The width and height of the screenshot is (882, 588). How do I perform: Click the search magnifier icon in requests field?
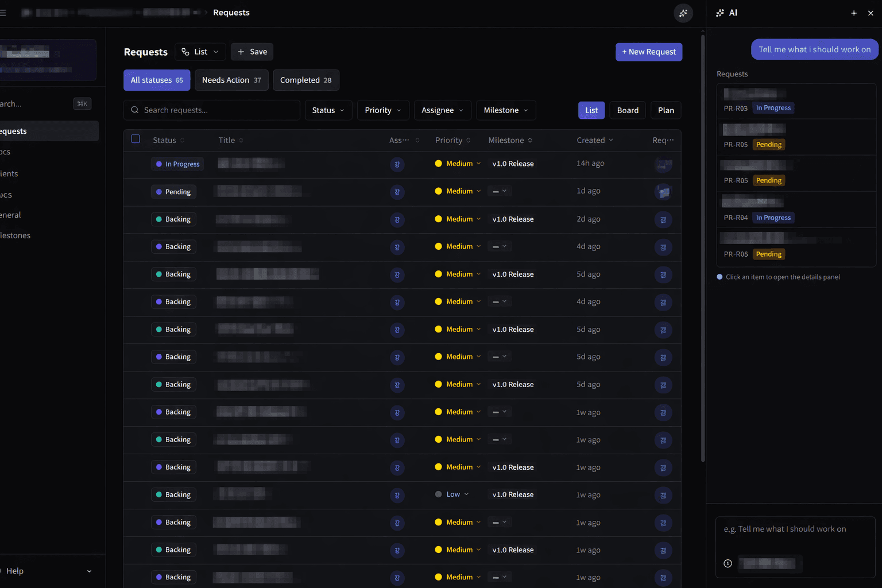135,110
